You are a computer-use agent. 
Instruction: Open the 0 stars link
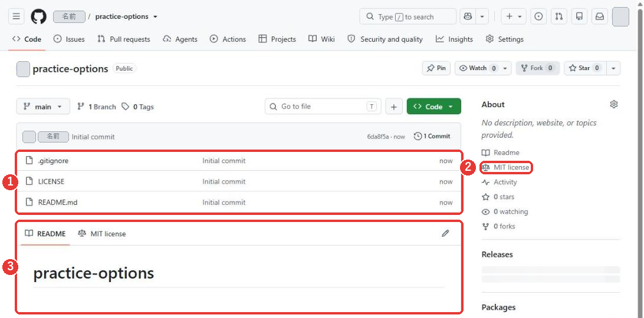(498, 197)
